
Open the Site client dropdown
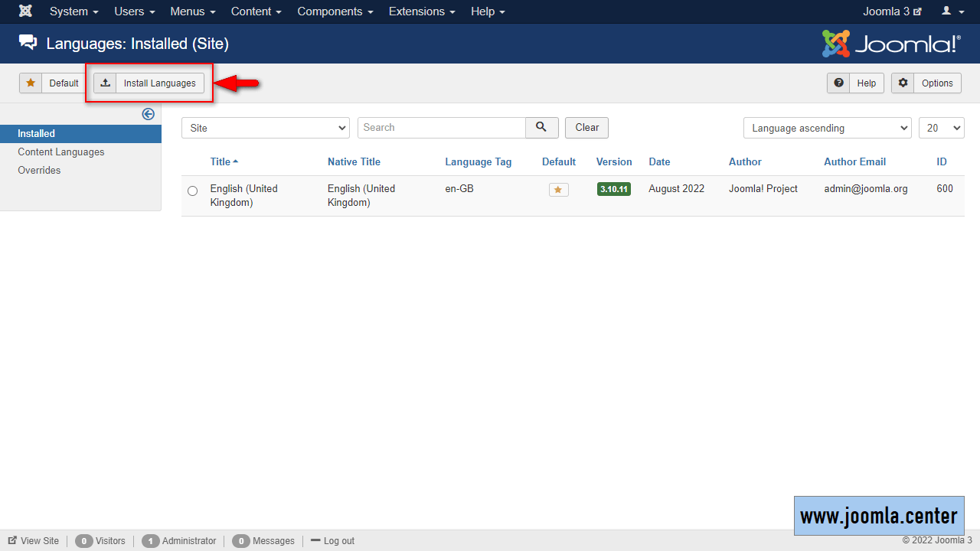(x=265, y=128)
